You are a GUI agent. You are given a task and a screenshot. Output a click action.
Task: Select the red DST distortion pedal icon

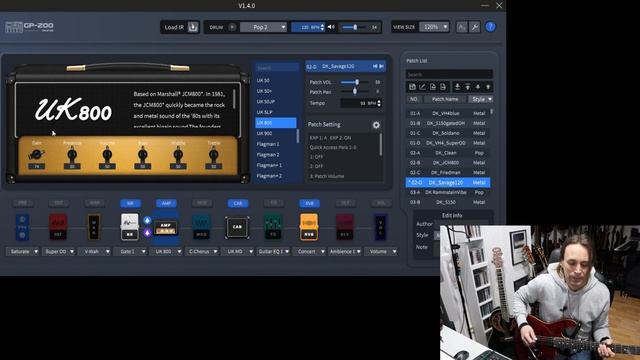(58, 227)
